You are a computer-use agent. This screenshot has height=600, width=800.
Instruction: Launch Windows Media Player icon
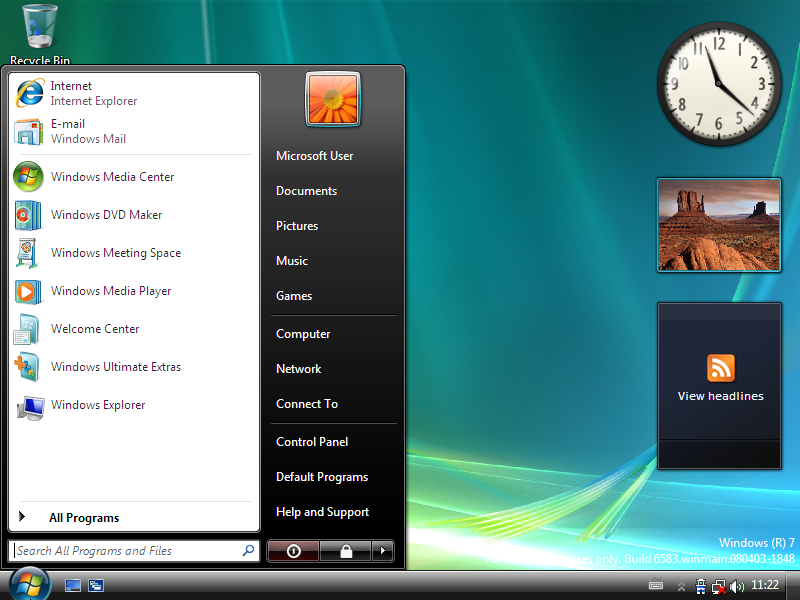28,291
